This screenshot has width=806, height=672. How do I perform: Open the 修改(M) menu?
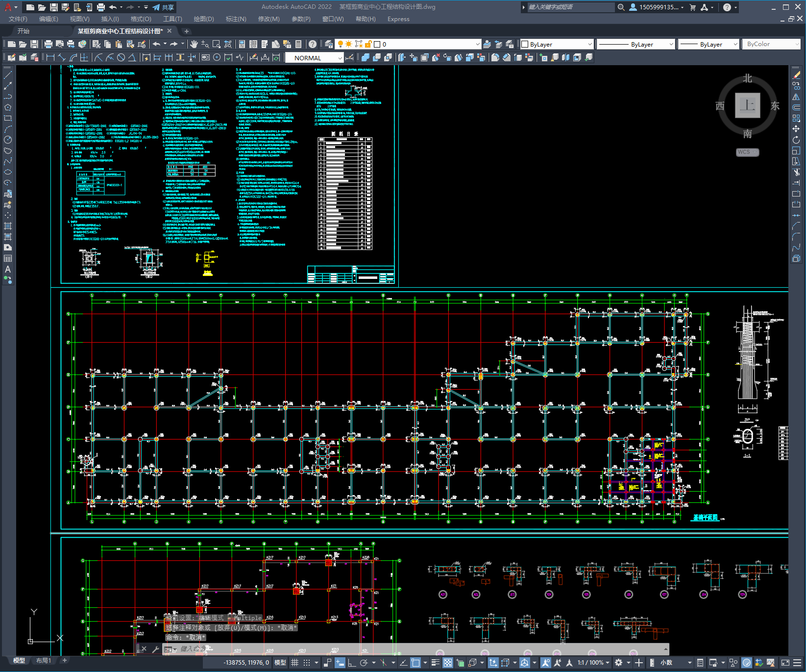269,19
